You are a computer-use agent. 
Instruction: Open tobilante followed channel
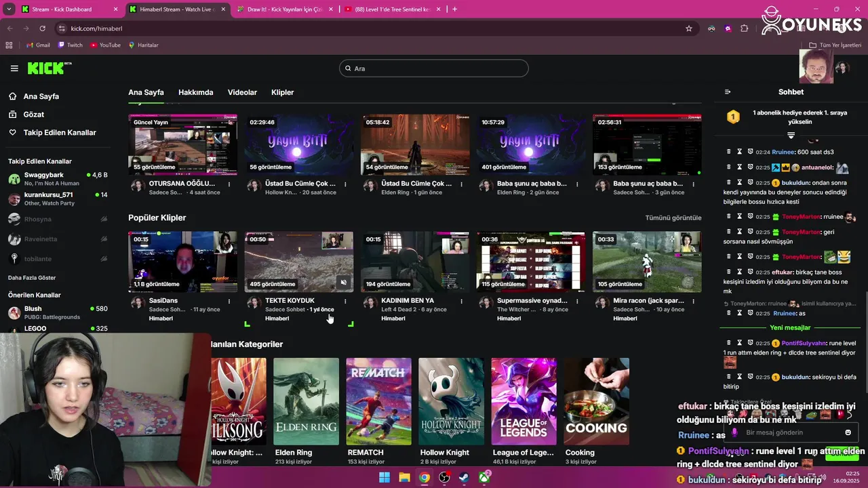tap(58, 258)
